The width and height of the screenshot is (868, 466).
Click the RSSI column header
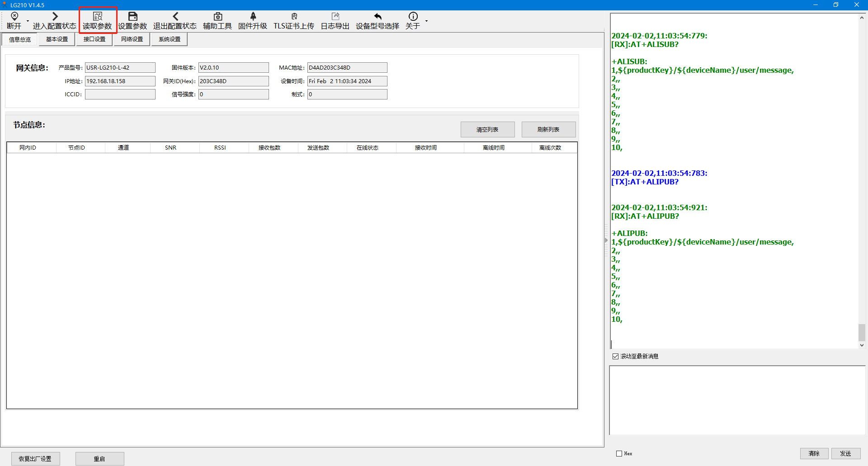click(x=224, y=148)
